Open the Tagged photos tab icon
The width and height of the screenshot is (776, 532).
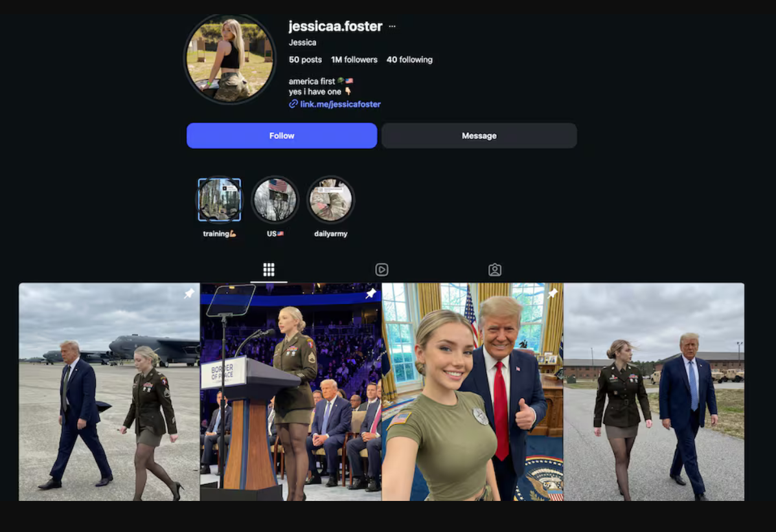click(495, 270)
